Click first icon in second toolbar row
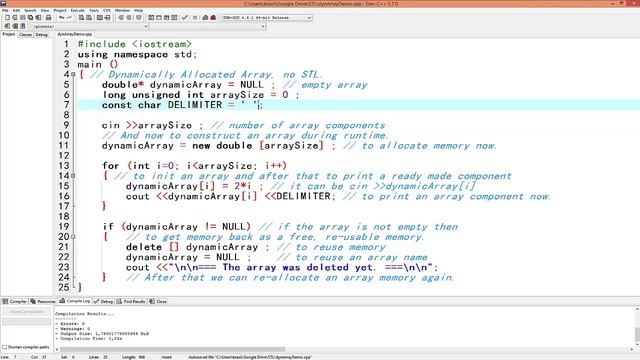The height and width of the screenshot is (360, 640). point(7,26)
